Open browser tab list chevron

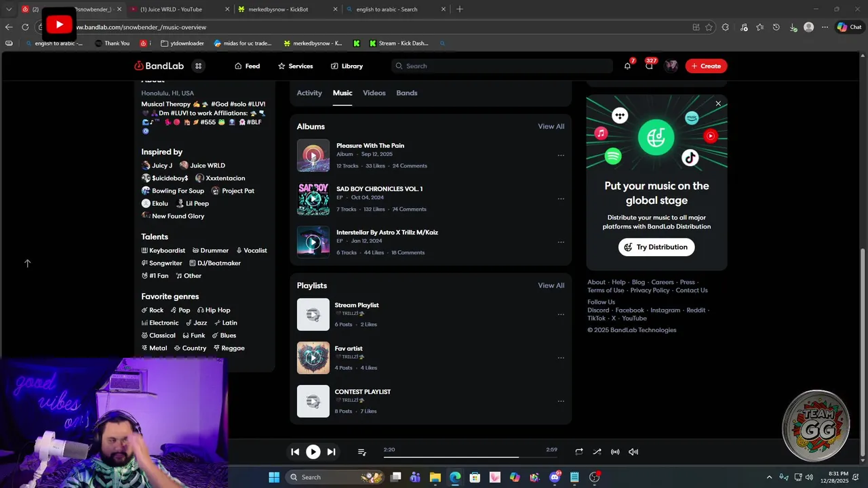[9, 9]
